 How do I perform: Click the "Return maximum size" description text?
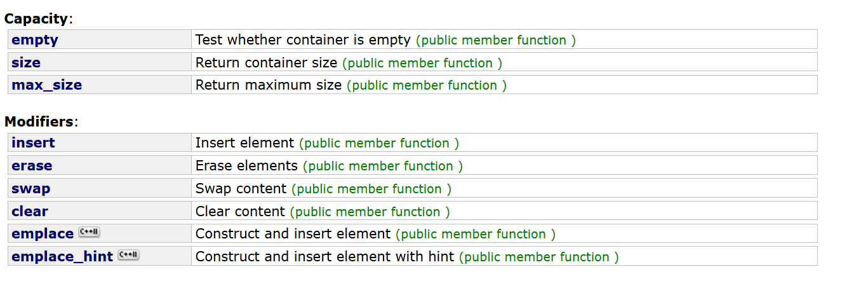(268, 85)
